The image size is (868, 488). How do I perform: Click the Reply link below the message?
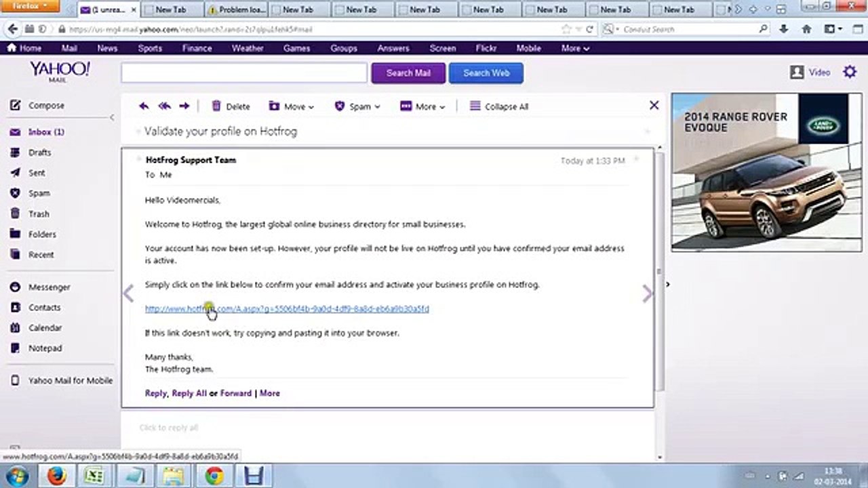click(155, 393)
